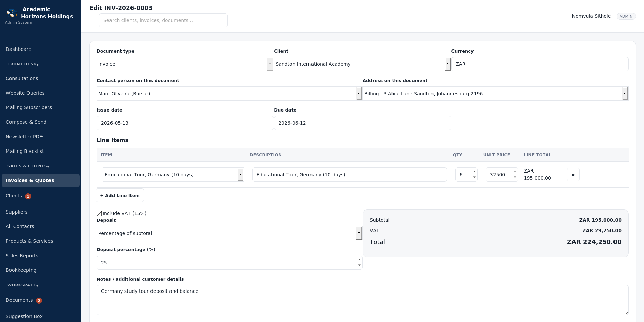Remove the Educational Tour line item
644x322 pixels.
tap(573, 175)
